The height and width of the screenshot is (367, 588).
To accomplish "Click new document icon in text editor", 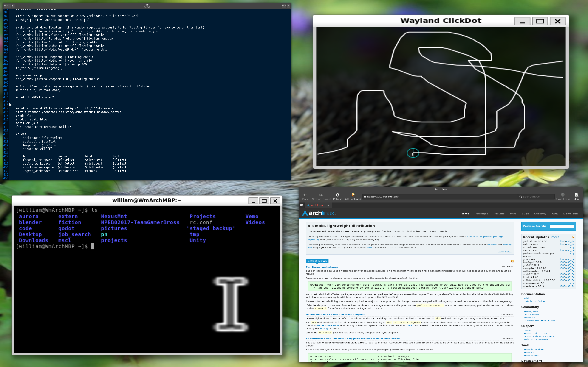I will [x=13, y=6].
